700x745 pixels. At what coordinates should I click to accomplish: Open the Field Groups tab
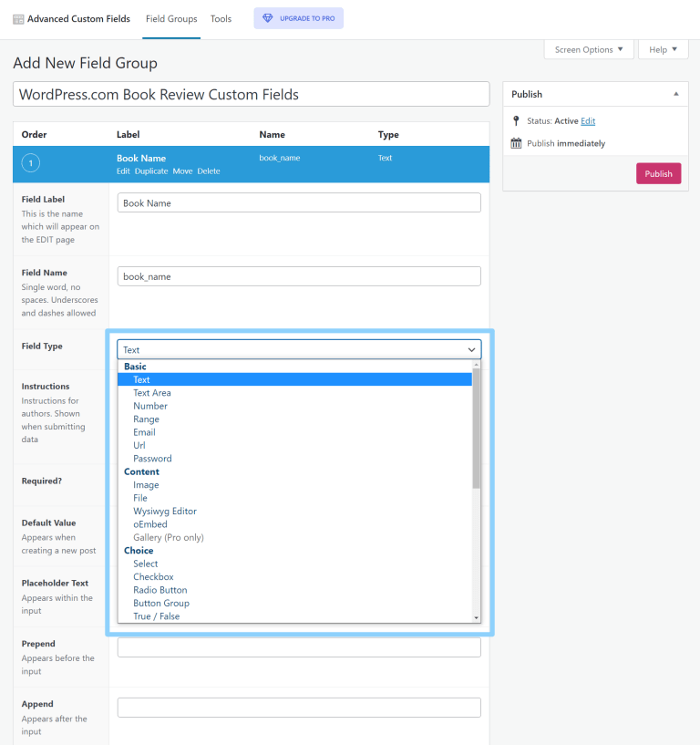pyautogui.click(x=171, y=19)
